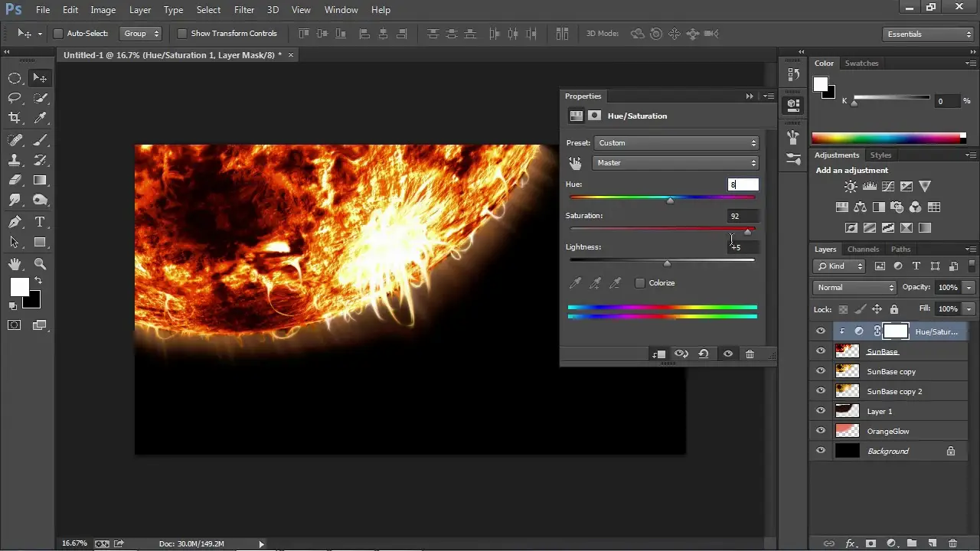Image resolution: width=980 pixels, height=551 pixels.
Task: Enable the Colorize checkbox
Action: [x=640, y=283]
